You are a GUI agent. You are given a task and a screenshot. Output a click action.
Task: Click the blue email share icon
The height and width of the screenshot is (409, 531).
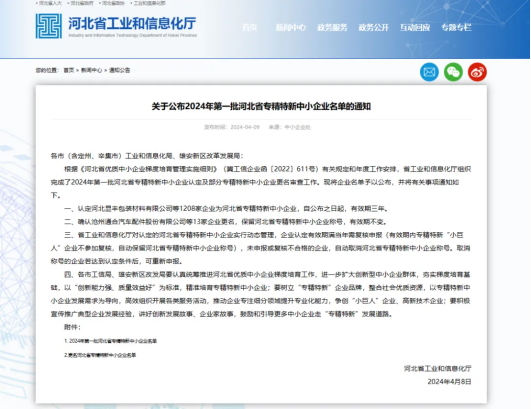(x=429, y=72)
